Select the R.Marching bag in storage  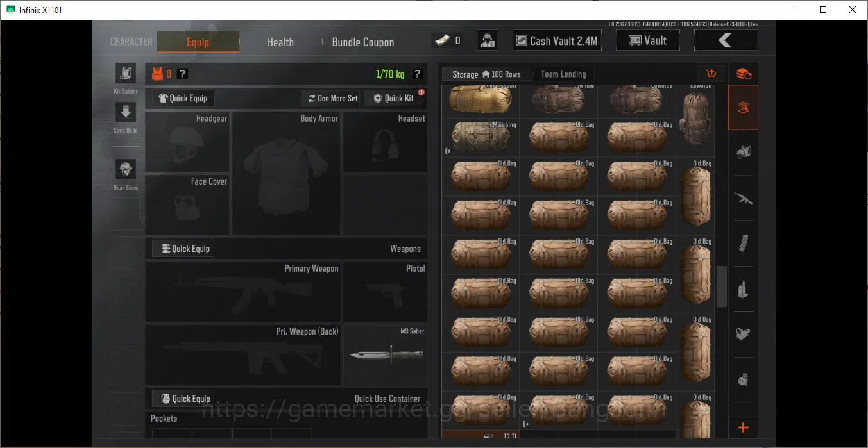(481, 138)
